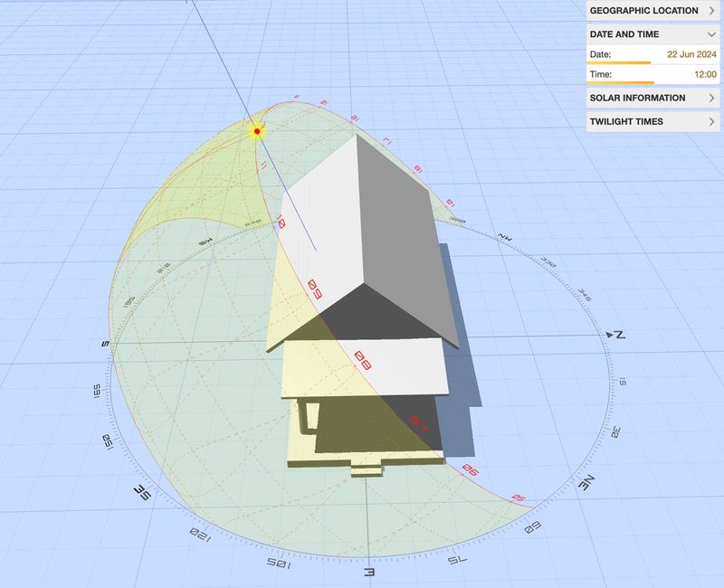Click the 30 degree azimuth label
This screenshot has height=588, width=724.
click(616, 432)
